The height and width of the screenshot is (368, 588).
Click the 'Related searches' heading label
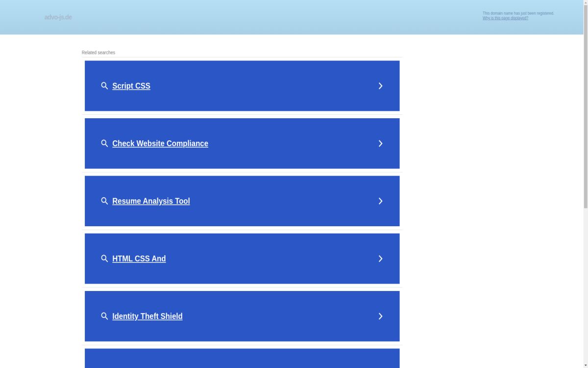[98, 53]
